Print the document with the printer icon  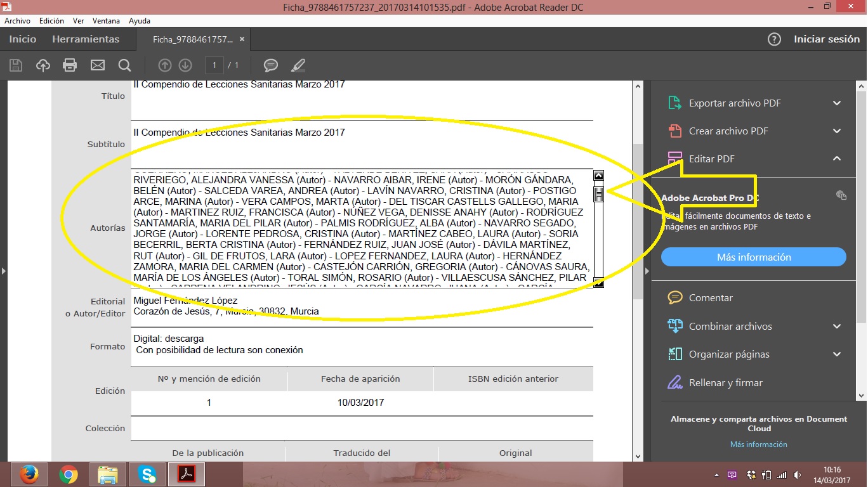pos(70,65)
